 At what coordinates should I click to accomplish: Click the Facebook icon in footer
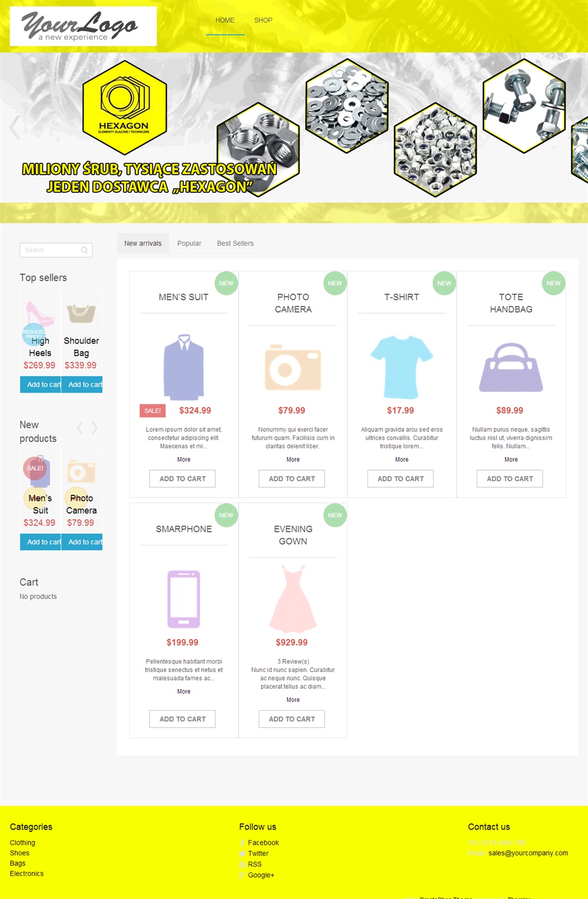click(242, 843)
